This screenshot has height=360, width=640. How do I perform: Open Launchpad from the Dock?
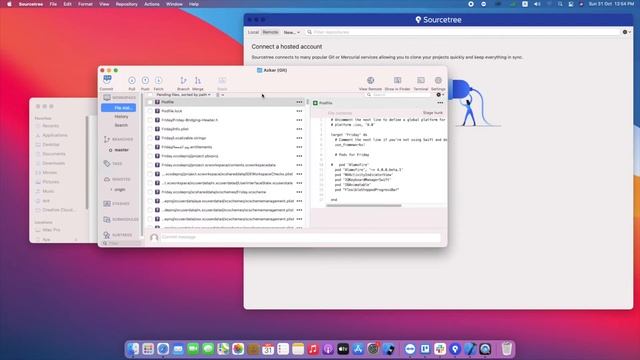148,349
